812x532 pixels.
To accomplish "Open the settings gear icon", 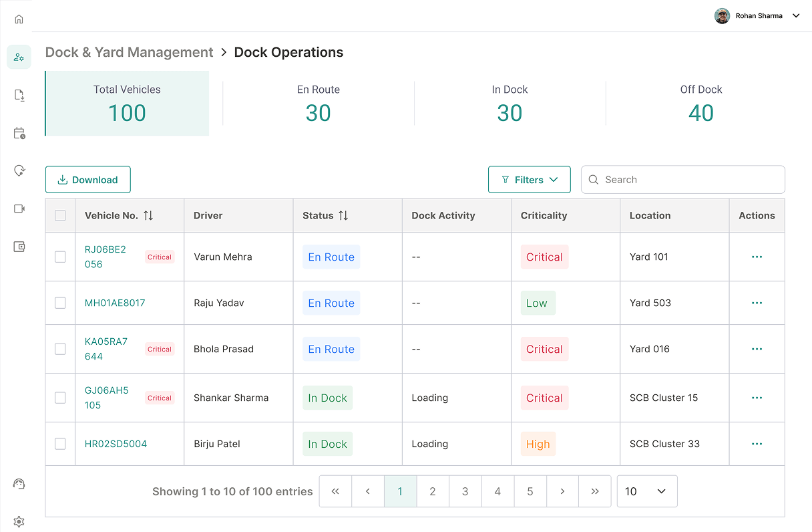I will point(19,521).
